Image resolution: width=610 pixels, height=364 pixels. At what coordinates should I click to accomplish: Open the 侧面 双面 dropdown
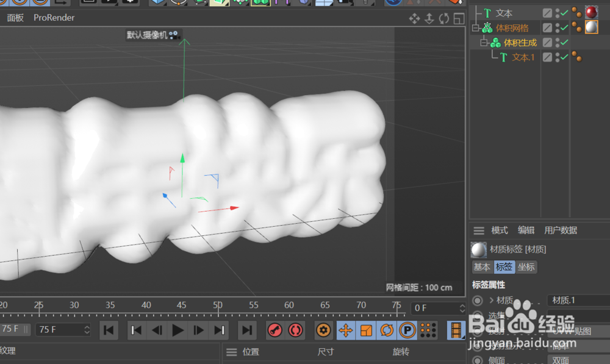[x=578, y=360]
